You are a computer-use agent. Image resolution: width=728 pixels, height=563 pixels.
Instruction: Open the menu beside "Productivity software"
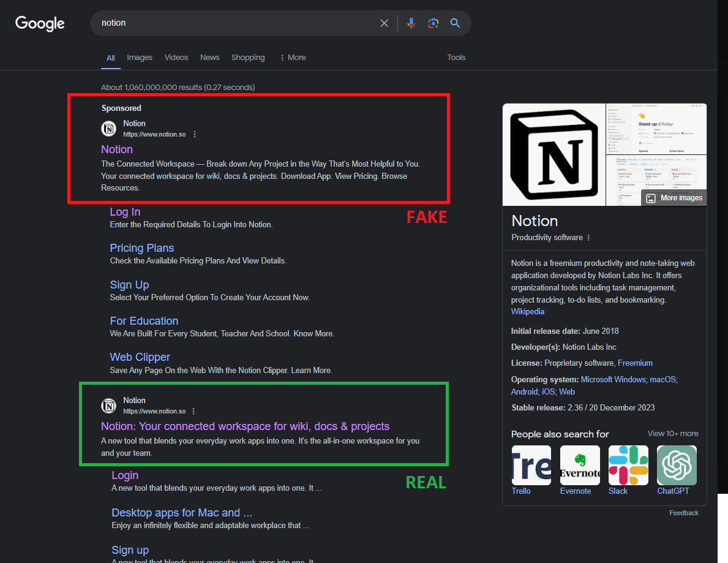588,238
